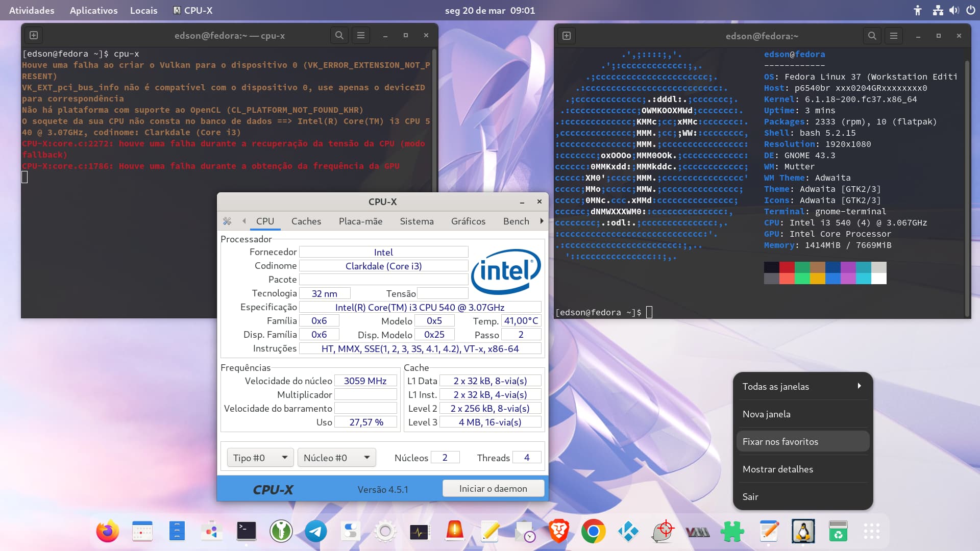Launch Firefox from the dock

(107, 532)
